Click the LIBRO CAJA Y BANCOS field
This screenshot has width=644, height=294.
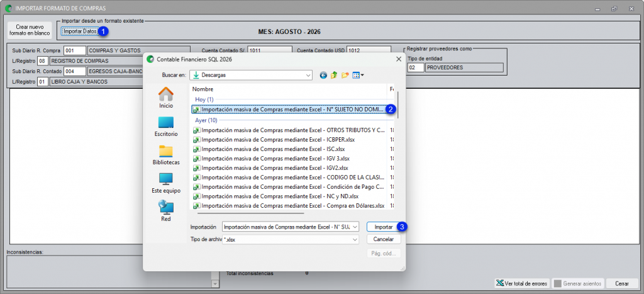point(96,82)
